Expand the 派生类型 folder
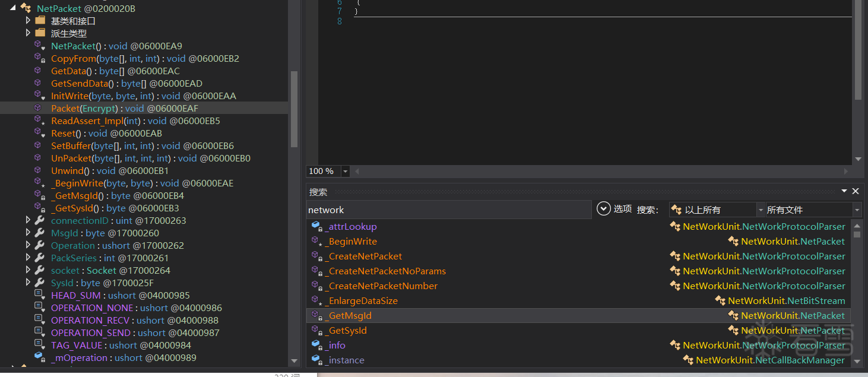This screenshot has width=868, height=377. coord(28,33)
